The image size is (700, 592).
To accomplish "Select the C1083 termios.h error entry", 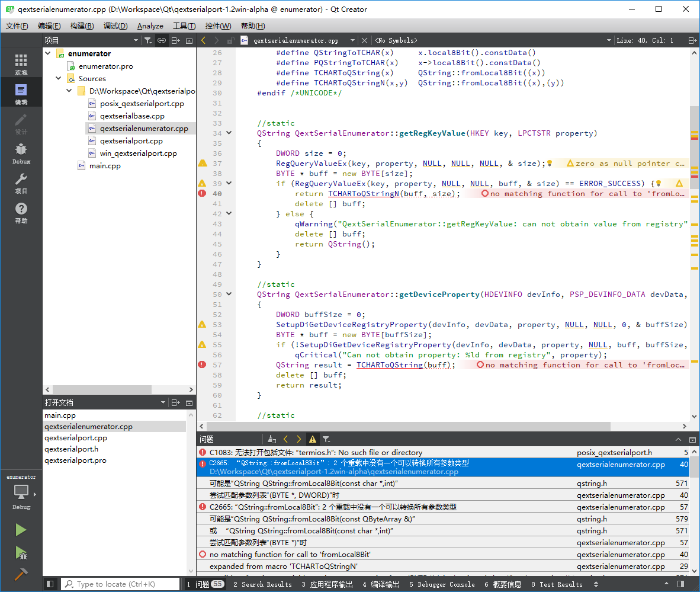I will point(316,452).
